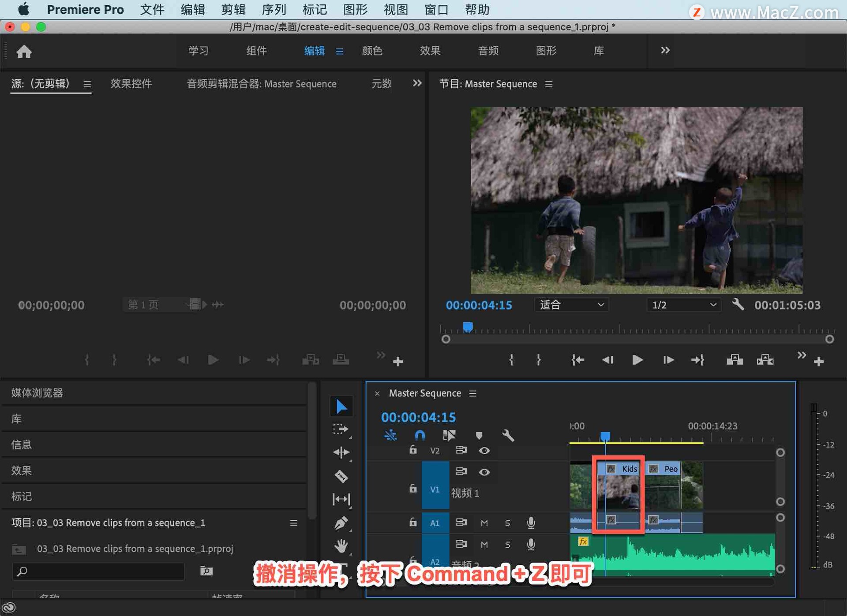Toggle V1 track output eye
The height and width of the screenshot is (616, 847).
tap(484, 472)
